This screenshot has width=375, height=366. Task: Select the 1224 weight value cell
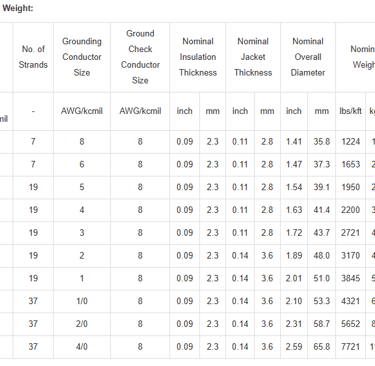[350, 142]
